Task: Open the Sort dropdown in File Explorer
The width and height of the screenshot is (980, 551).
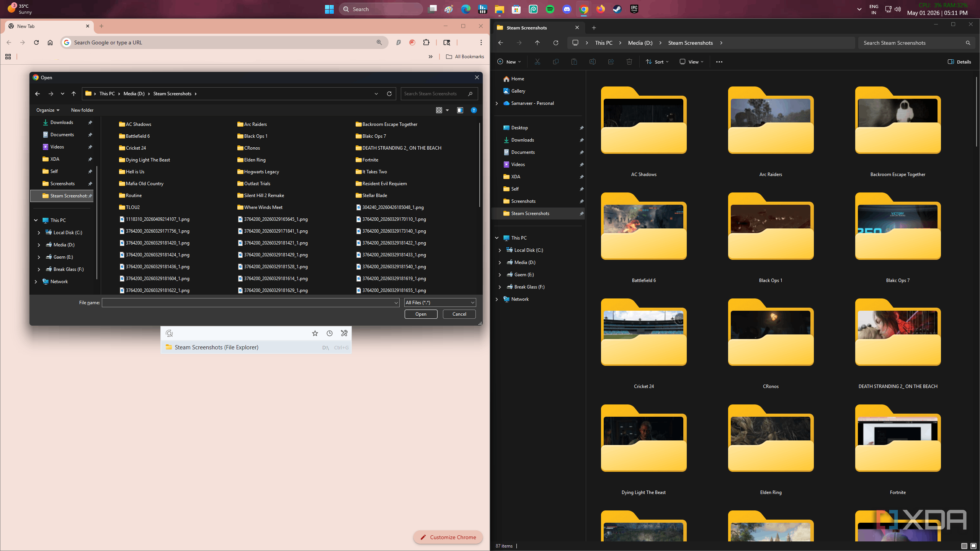Action: coord(657,62)
